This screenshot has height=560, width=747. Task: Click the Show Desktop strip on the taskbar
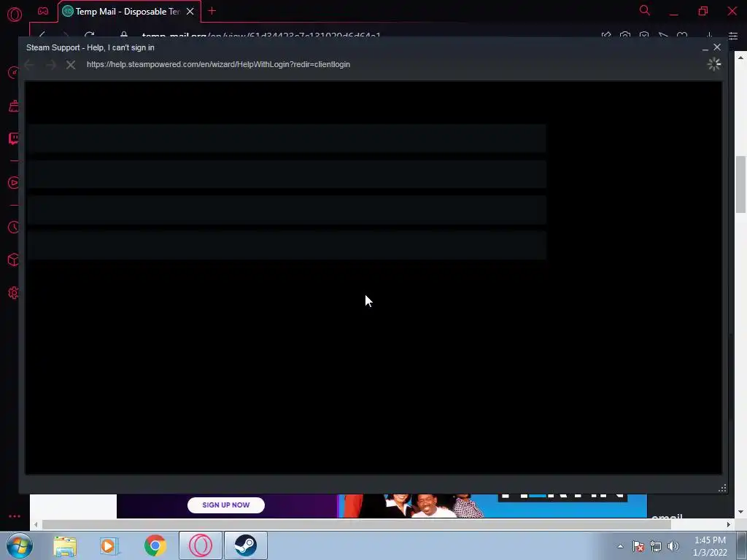point(742,545)
